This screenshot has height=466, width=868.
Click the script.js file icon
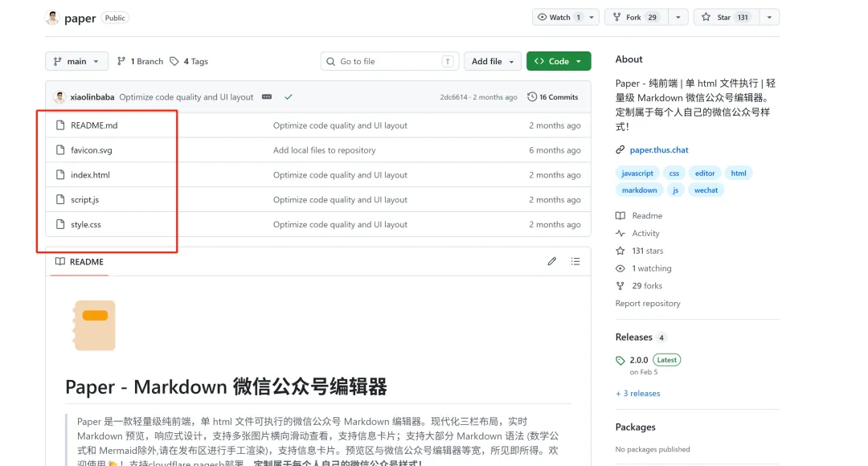(60, 200)
